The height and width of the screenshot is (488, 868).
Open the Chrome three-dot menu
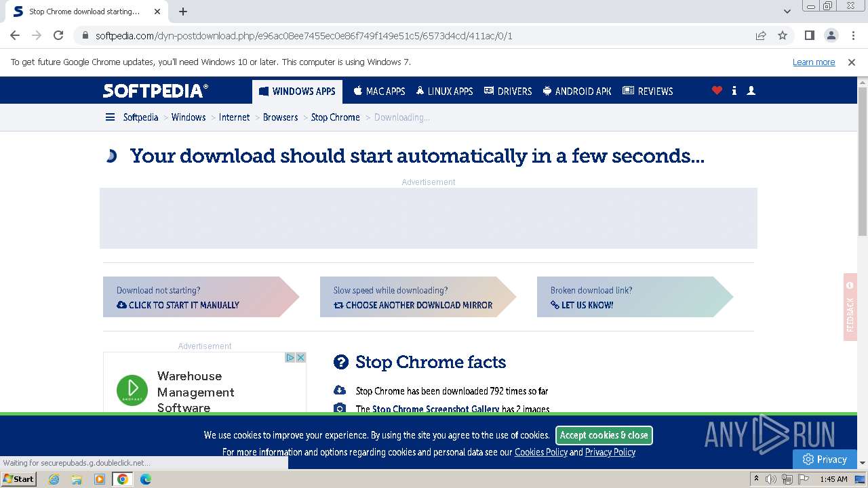click(852, 35)
